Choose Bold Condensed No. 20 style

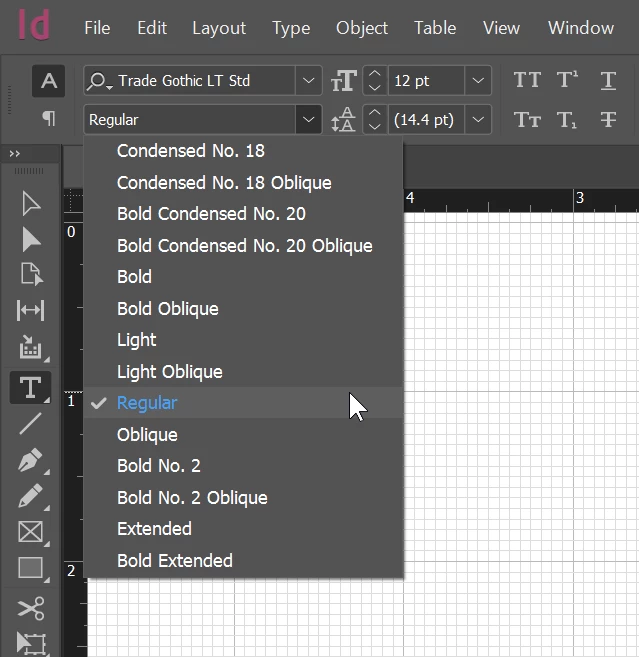coord(243,214)
